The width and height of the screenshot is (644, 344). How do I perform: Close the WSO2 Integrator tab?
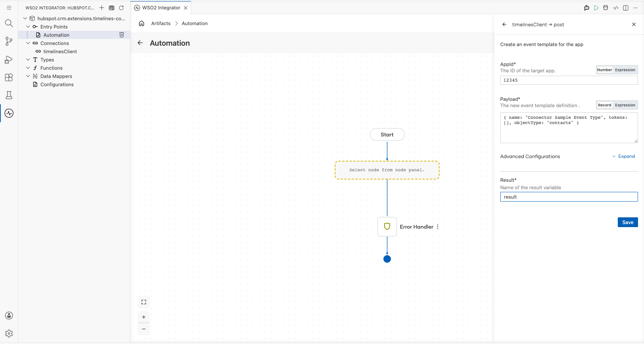coord(186,7)
